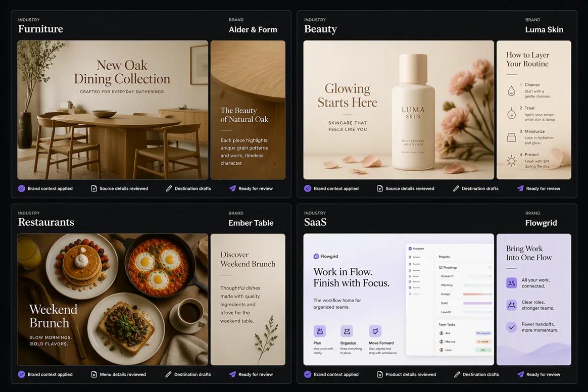The image size is (588, 392).
Task: Open the Weekend Brunch food banner image
Action: pyautogui.click(x=113, y=300)
